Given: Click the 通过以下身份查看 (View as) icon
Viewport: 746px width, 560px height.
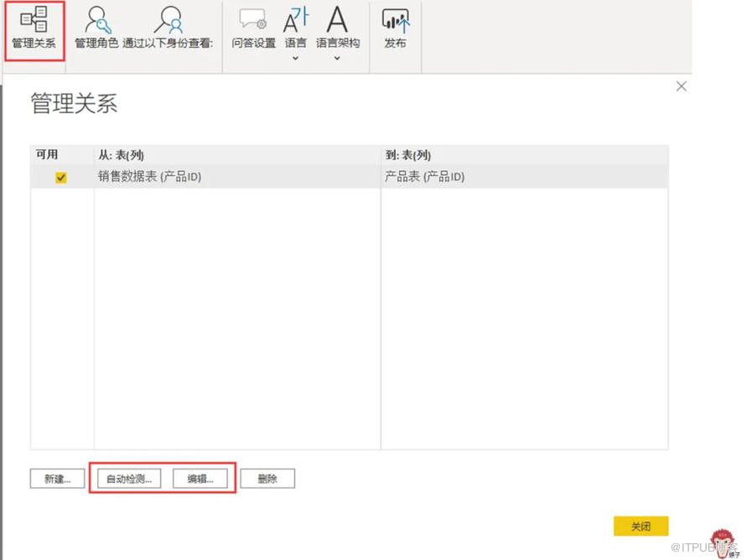Looking at the screenshot, I should [x=170, y=20].
